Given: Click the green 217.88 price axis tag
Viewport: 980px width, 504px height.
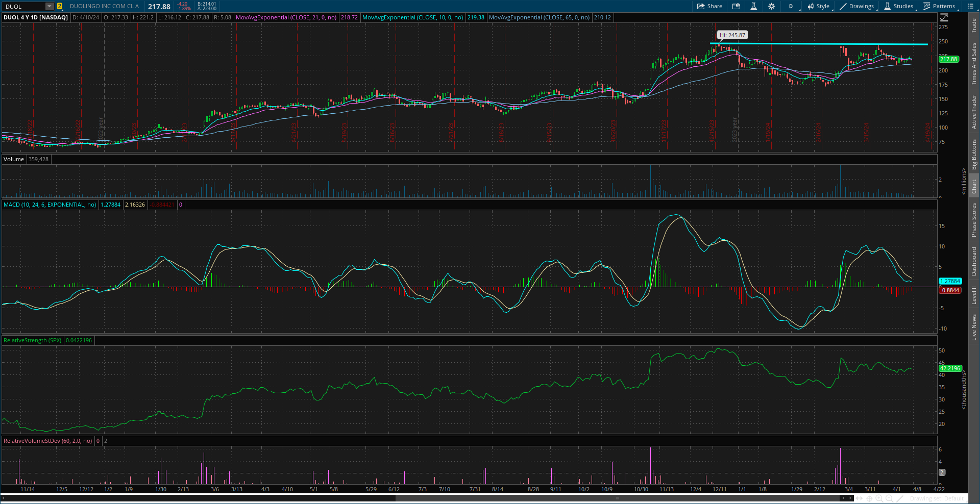Looking at the screenshot, I should coord(949,59).
